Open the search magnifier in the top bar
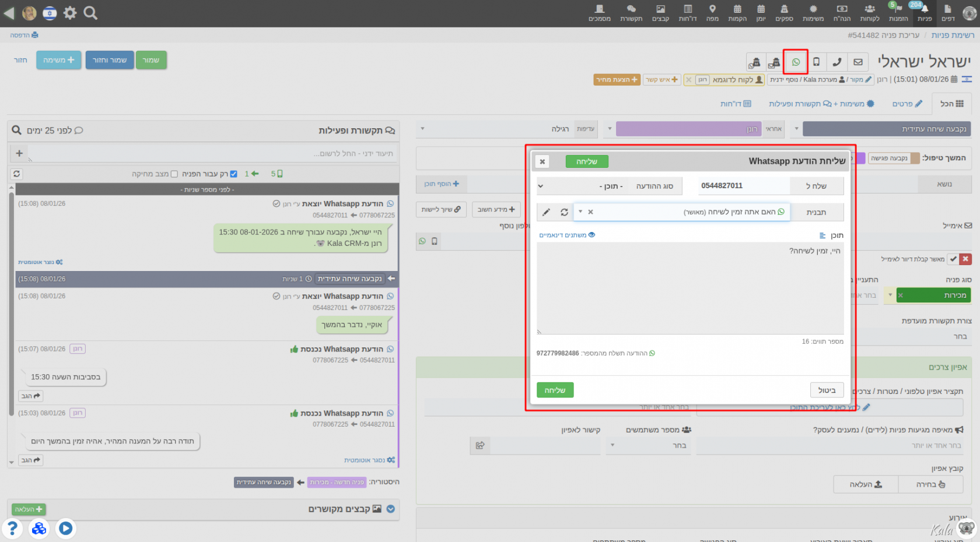 [90, 13]
